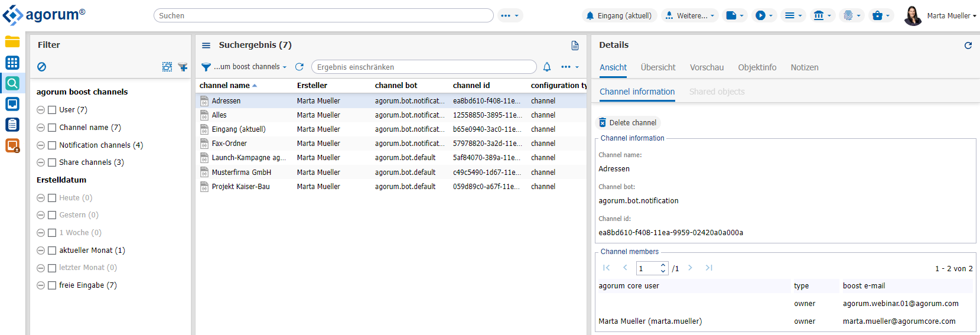The height and width of the screenshot is (335, 980).
Task: Open the folder explorer sidebar icon
Action: point(12,41)
